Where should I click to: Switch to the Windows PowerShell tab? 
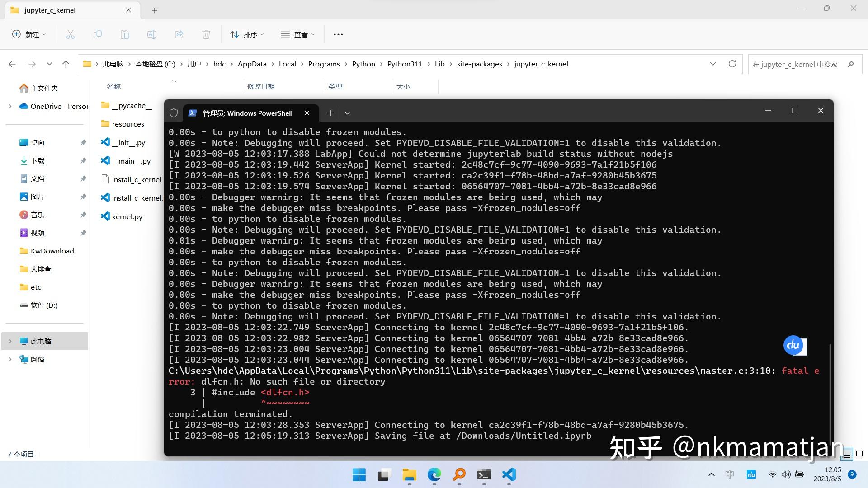tap(246, 113)
